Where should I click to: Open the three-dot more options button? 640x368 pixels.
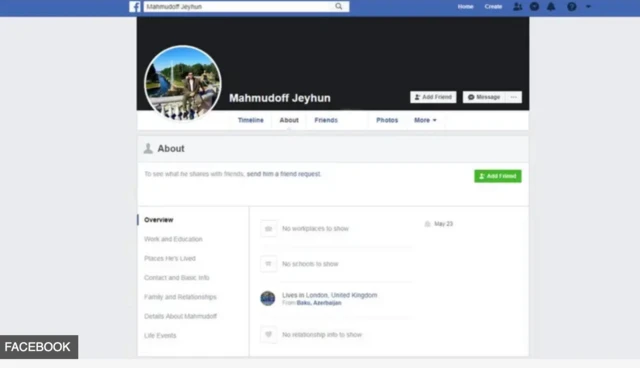pos(514,97)
